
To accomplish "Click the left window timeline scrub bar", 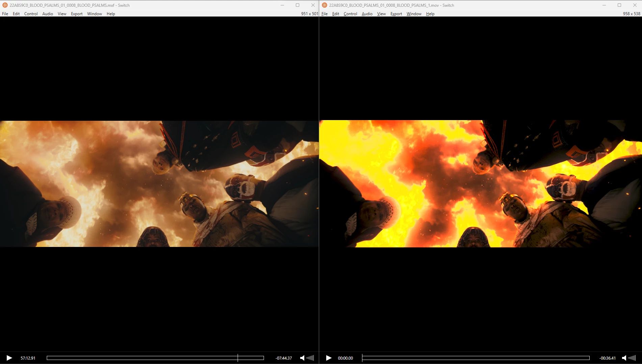I will 155,358.
